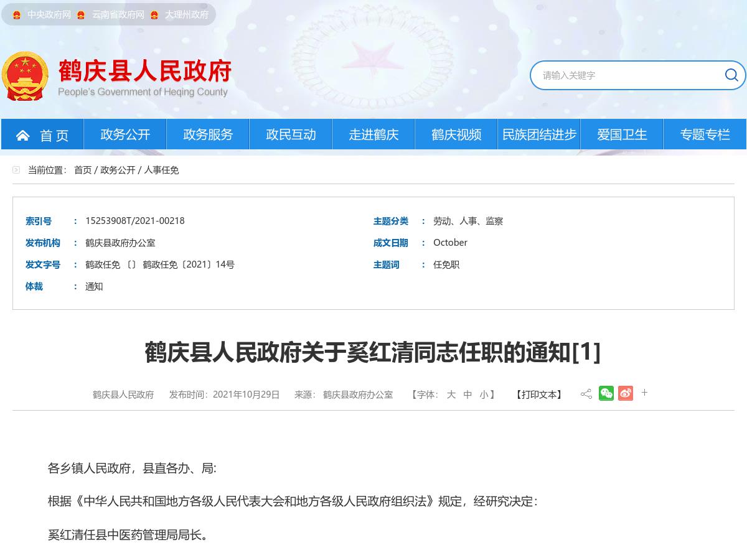Share the article to Weibo
Image resolution: width=747 pixels, height=560 pixels.
click(626, 393)
